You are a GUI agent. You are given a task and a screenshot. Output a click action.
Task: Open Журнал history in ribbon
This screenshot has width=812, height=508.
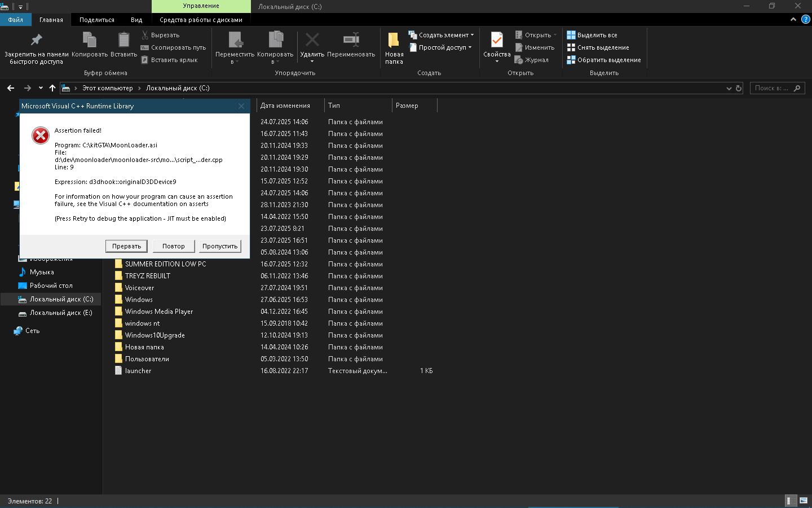[531, 60]
